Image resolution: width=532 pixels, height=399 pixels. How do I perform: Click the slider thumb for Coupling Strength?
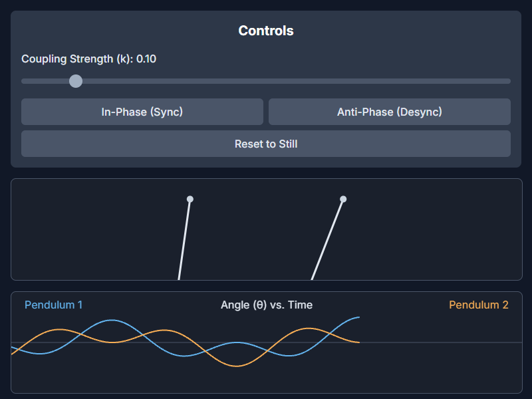(75, 81)
